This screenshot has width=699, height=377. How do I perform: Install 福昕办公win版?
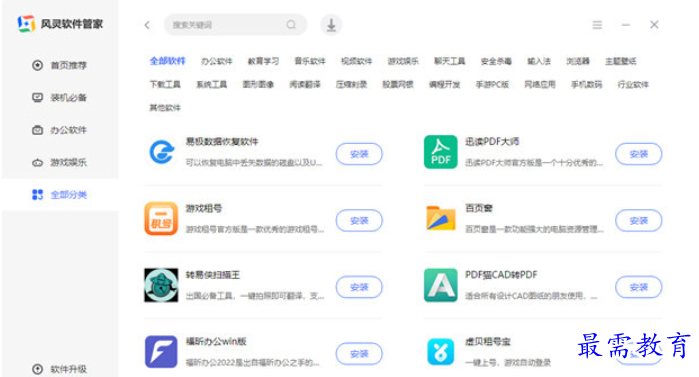coord(359,354)
